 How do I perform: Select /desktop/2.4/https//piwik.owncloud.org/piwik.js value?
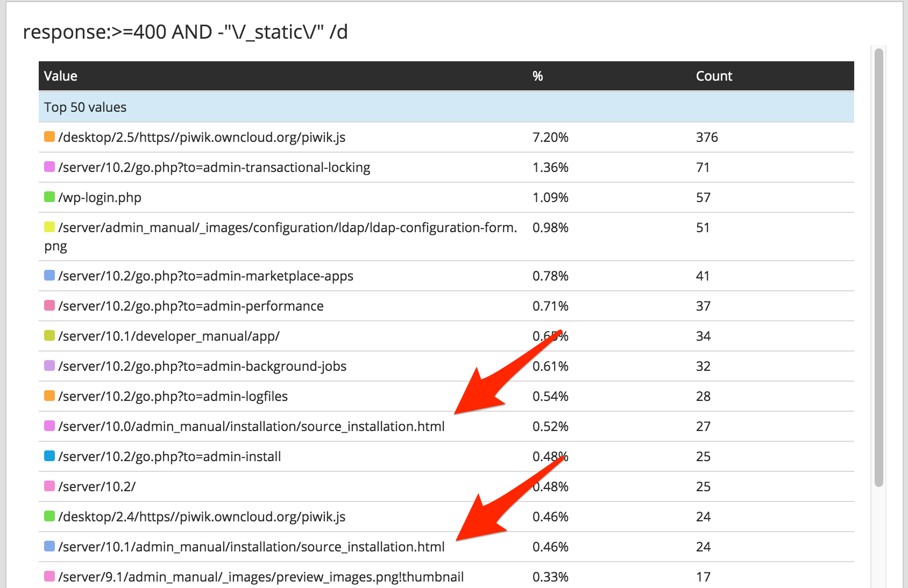tap(202, 517)
